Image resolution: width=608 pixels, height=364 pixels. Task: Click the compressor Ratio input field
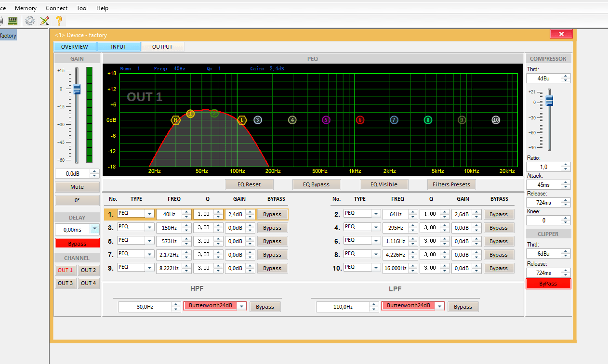point(544,167)
